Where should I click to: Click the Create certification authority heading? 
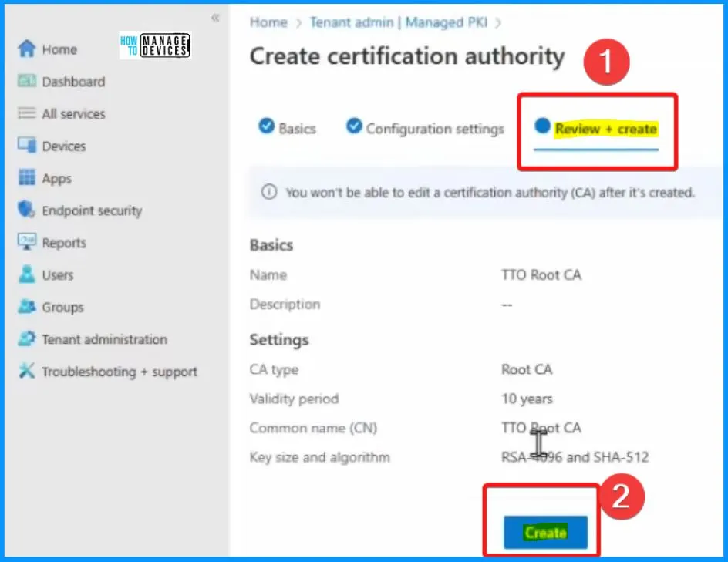(x=407, y=56)
